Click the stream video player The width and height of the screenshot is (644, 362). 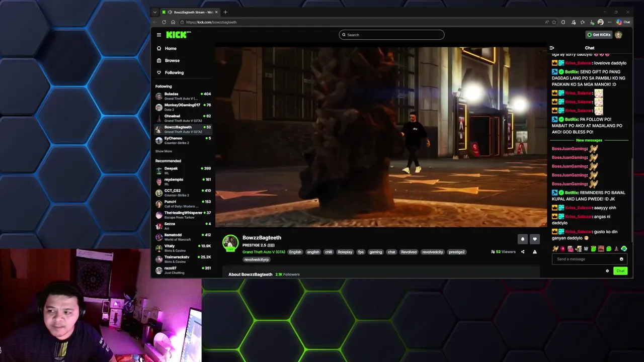[x=381, y=137]
